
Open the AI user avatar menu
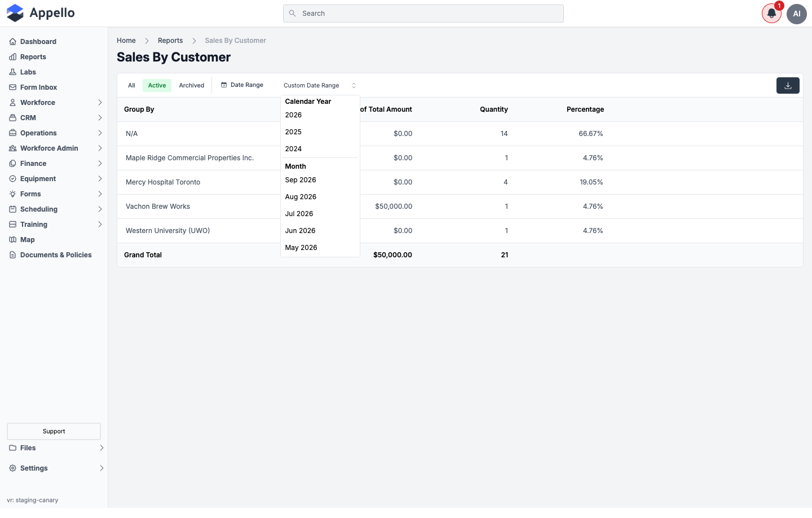coord(797,14)
